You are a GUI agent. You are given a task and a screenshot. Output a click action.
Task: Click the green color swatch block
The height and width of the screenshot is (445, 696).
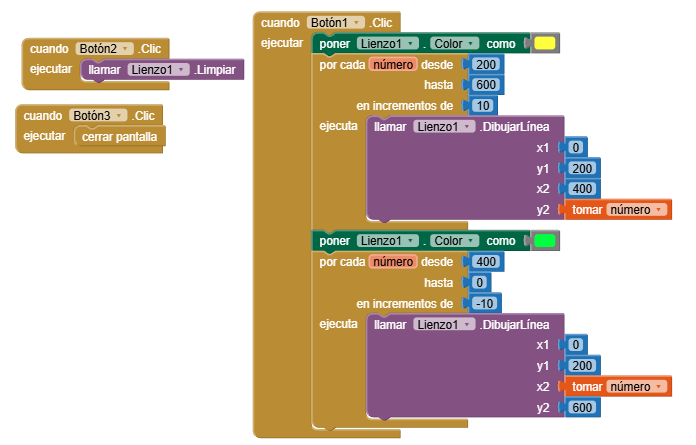coord(545,241)
